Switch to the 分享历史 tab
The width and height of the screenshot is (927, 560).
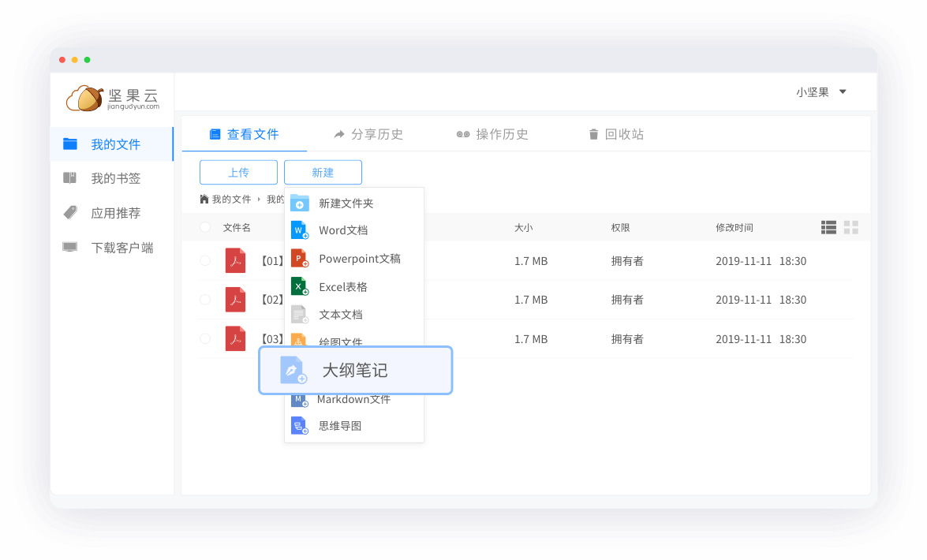[368, 134]
